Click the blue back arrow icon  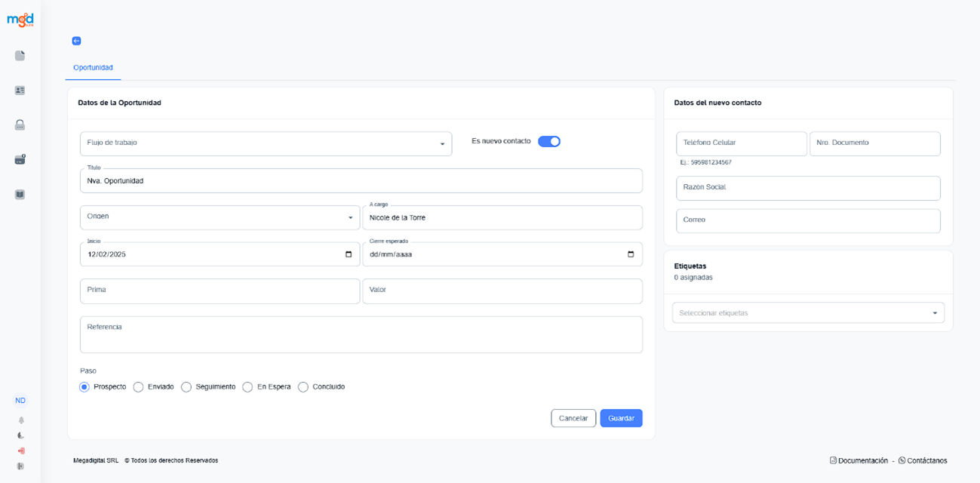tap(76, 41)
